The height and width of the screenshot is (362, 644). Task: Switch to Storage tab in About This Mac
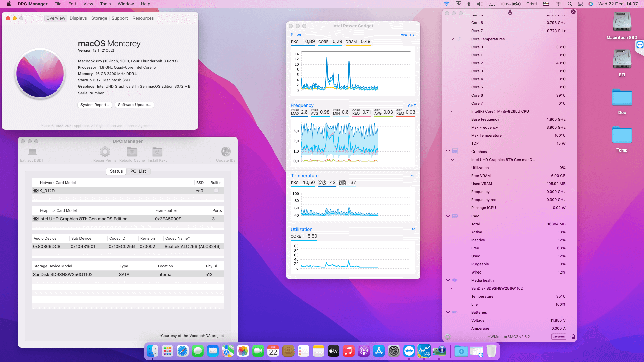[x=99, y=18]
